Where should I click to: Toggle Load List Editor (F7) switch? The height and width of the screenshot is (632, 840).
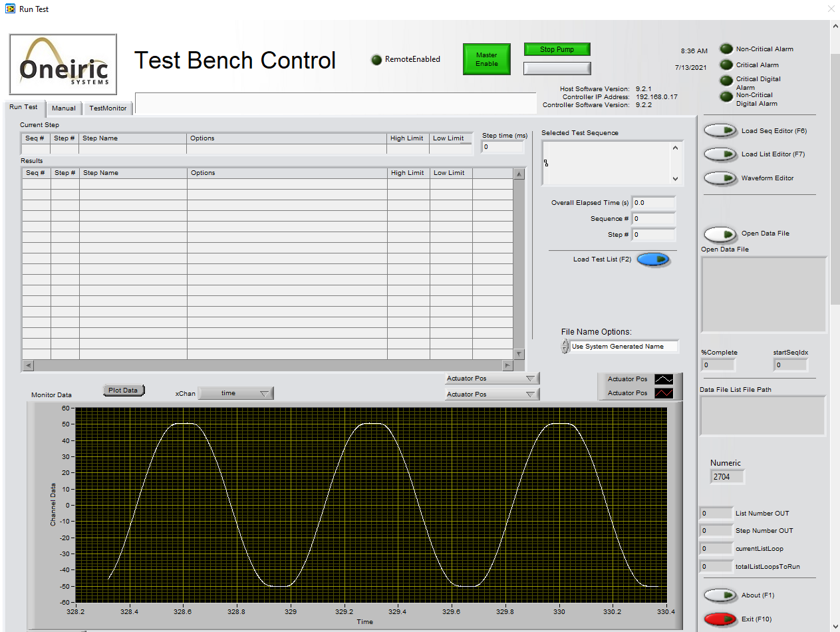pos(720,154)
